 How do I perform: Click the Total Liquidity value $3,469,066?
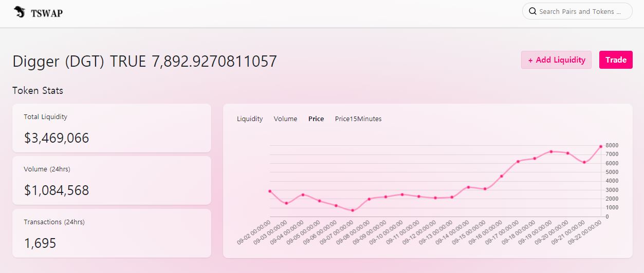[57, 138]
